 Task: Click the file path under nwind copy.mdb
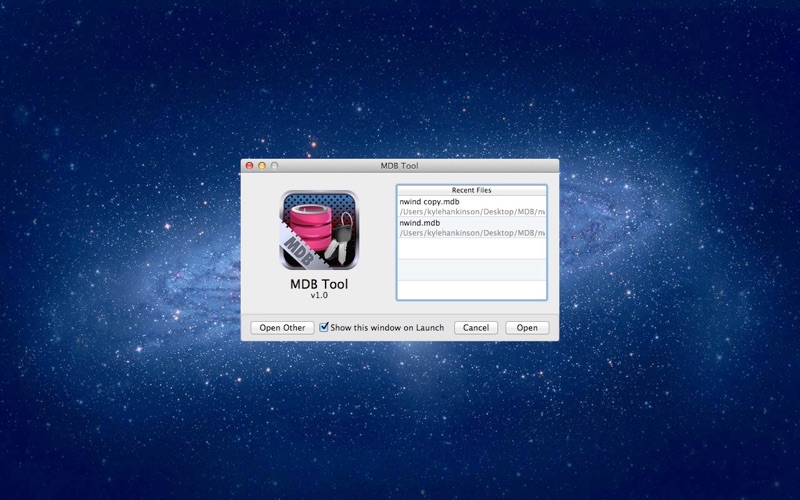point(471,212)
